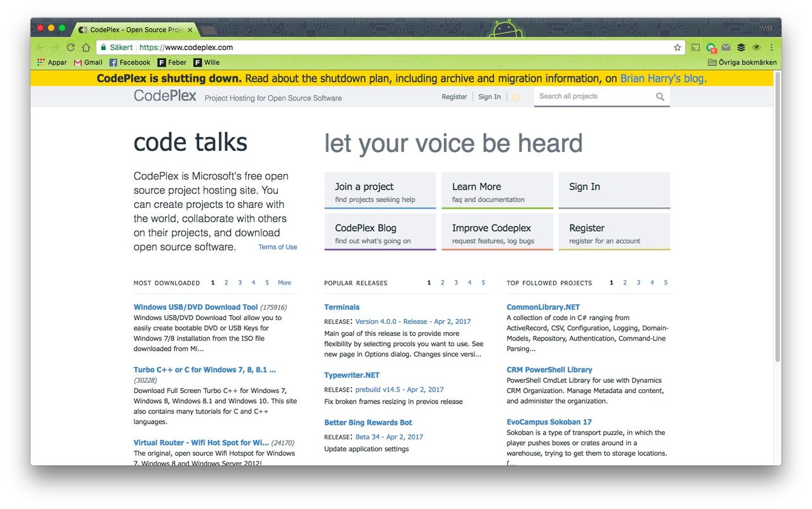Open CRM PowerShell Library project
812x509 pixels.
tap(549, 370)
